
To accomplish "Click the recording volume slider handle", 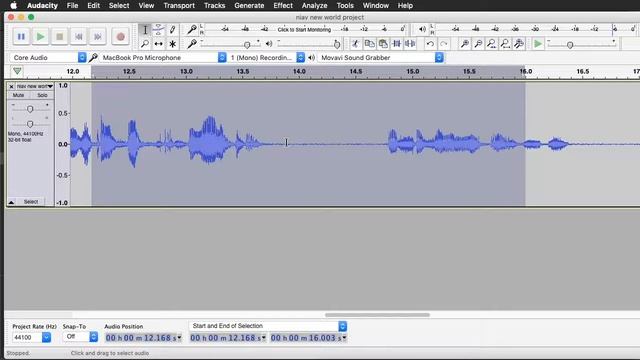I will click(x=247, y=44).
